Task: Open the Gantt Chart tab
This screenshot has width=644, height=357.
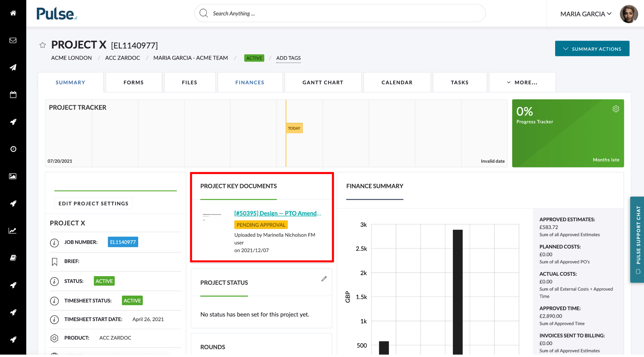Action: click(x=323, y=82)
